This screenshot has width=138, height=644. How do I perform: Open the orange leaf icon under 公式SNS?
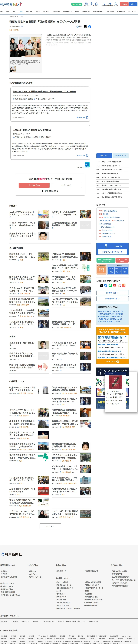[124, 285]
